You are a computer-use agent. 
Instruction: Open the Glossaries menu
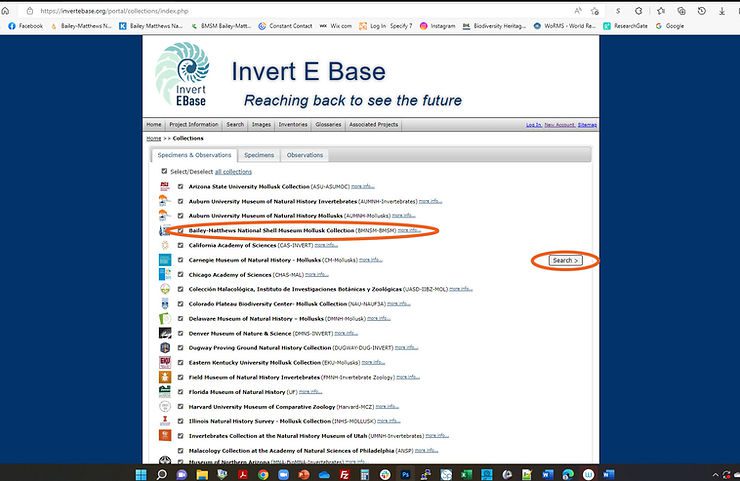pyautogui.click(x=328, y=125)
